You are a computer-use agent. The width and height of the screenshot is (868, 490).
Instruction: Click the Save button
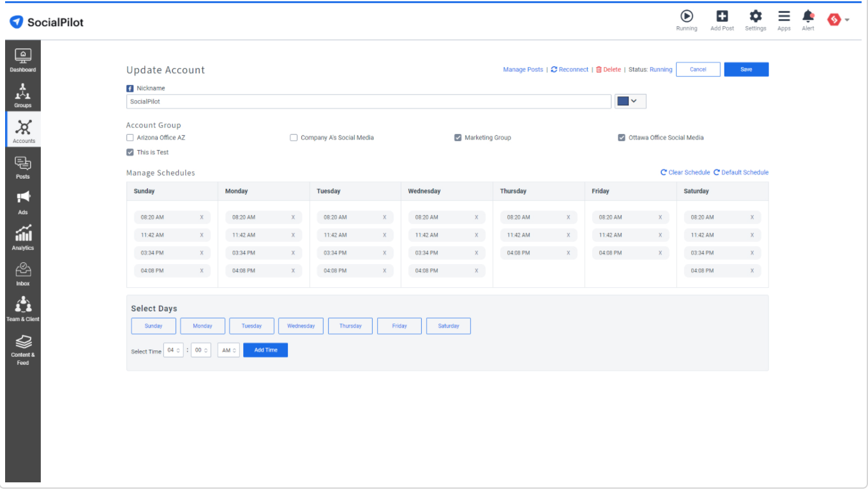click(x=746, y=70)
